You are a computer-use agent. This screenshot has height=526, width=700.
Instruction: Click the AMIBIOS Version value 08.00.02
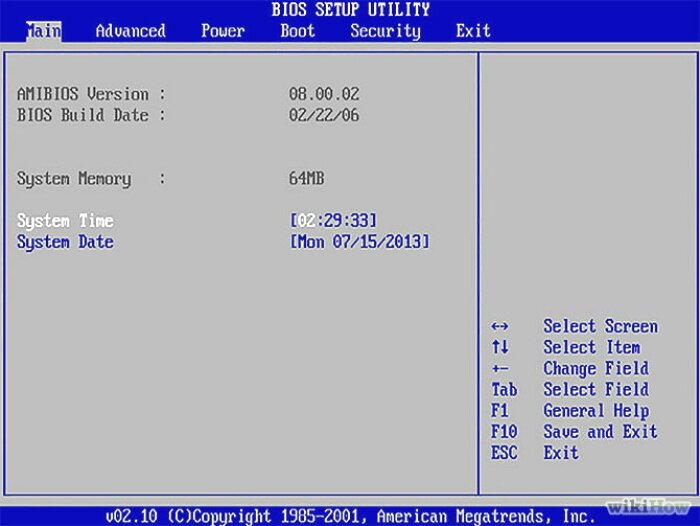point(324,94)
